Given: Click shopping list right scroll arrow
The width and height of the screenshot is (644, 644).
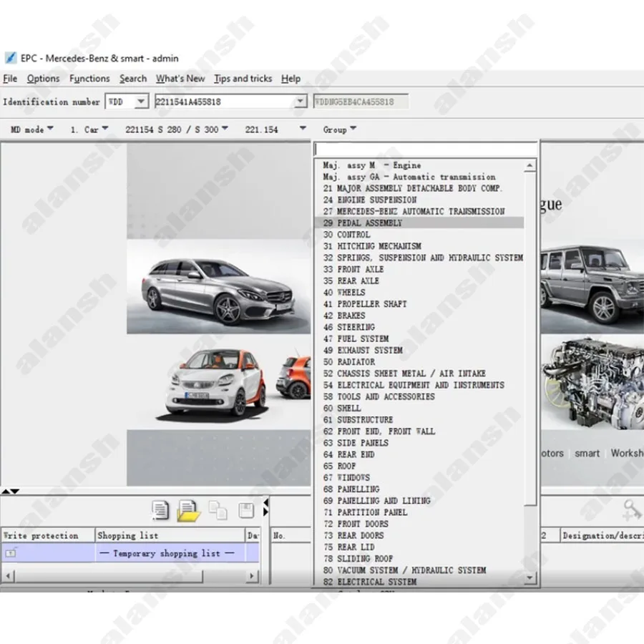Looking at the screenshot, I should click(252, 576).
